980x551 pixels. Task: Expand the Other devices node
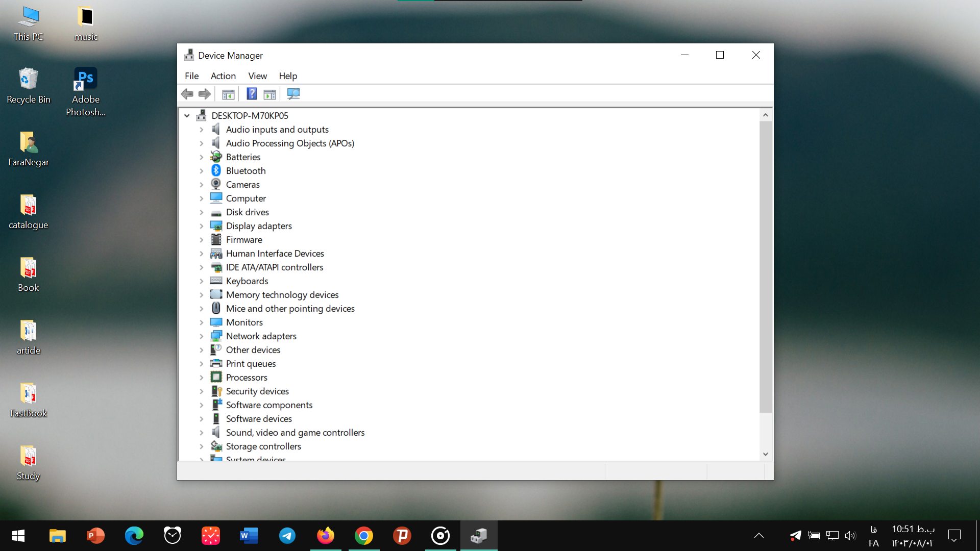pos(201,350)
